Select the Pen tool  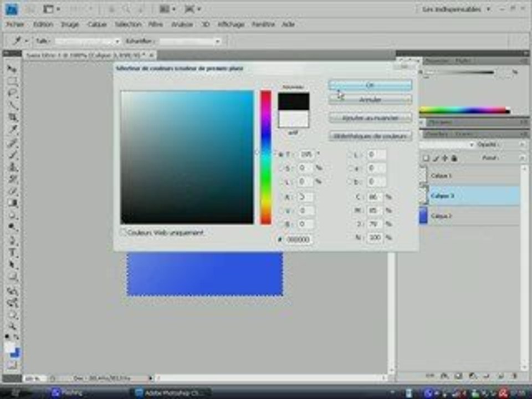pos(12,240)
